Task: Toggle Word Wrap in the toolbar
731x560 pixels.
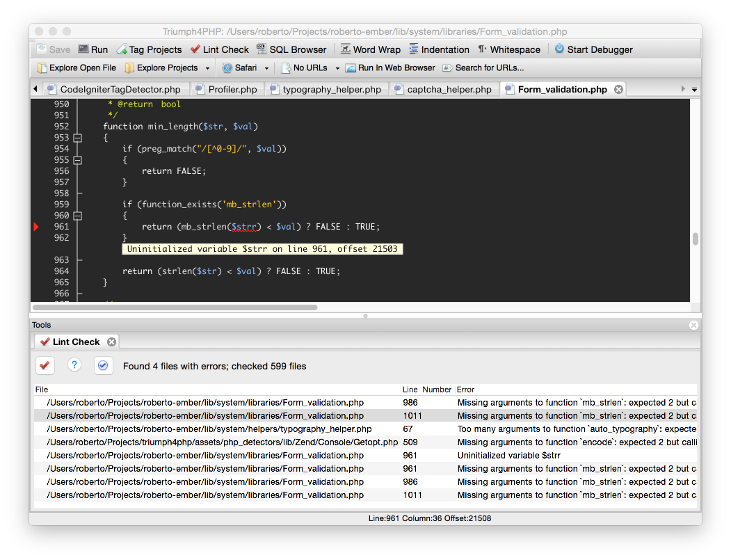Action: 371,49
